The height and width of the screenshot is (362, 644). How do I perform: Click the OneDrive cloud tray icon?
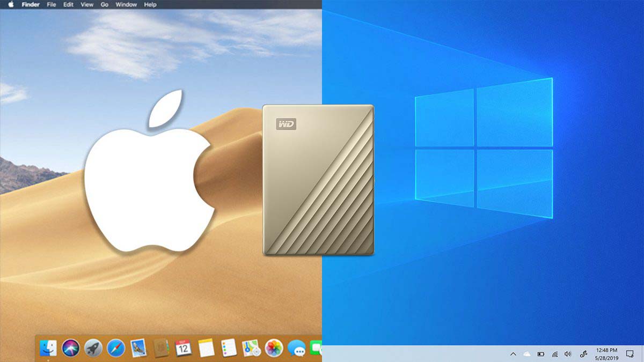[x=527, y=354]
